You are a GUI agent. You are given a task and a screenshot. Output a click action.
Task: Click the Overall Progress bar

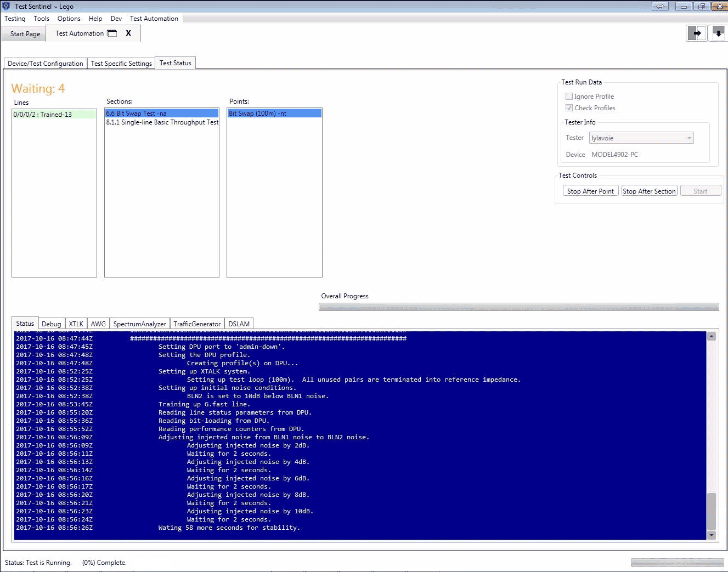coord(518,307)
